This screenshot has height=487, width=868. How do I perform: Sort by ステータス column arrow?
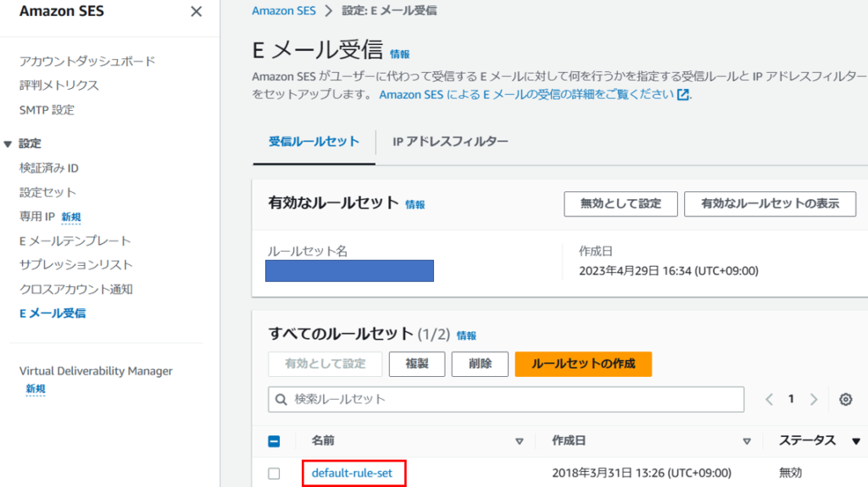(x=856, y=441)
